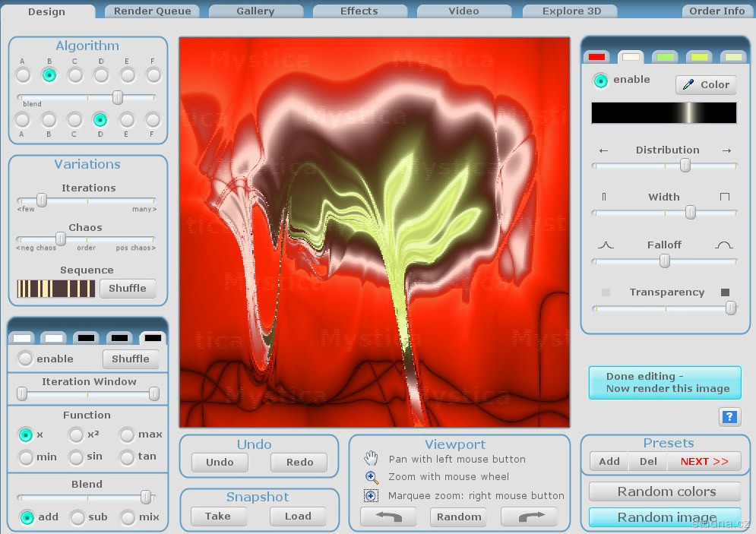Select the sin function option

click(x=76, y=457)
